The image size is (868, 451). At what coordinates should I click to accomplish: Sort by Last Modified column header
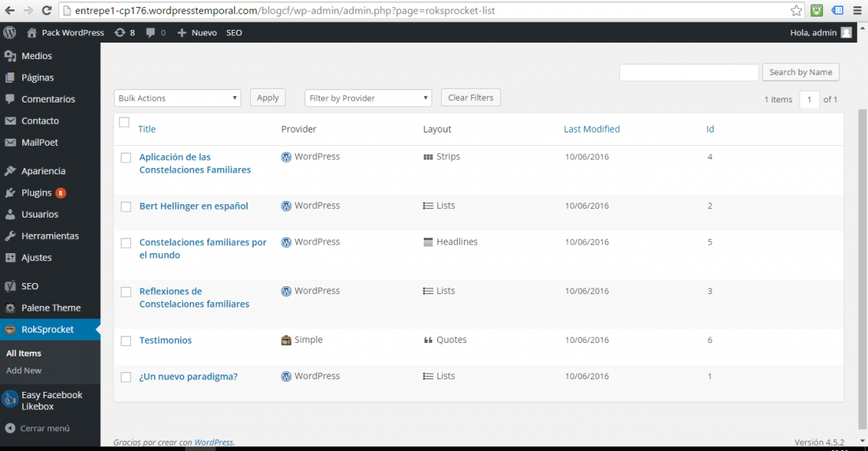pyautogui.click(x=592, y=129)
